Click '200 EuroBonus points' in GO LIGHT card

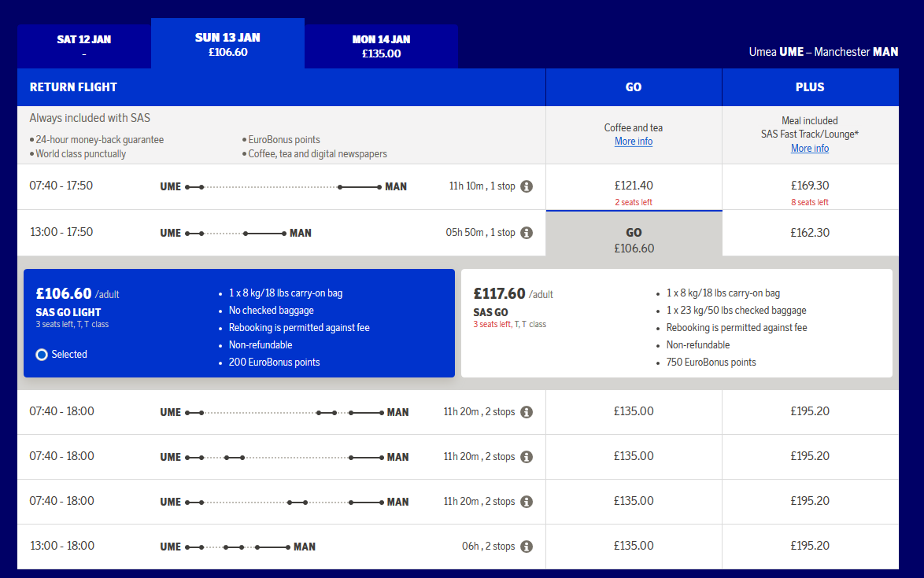(274, 362)
